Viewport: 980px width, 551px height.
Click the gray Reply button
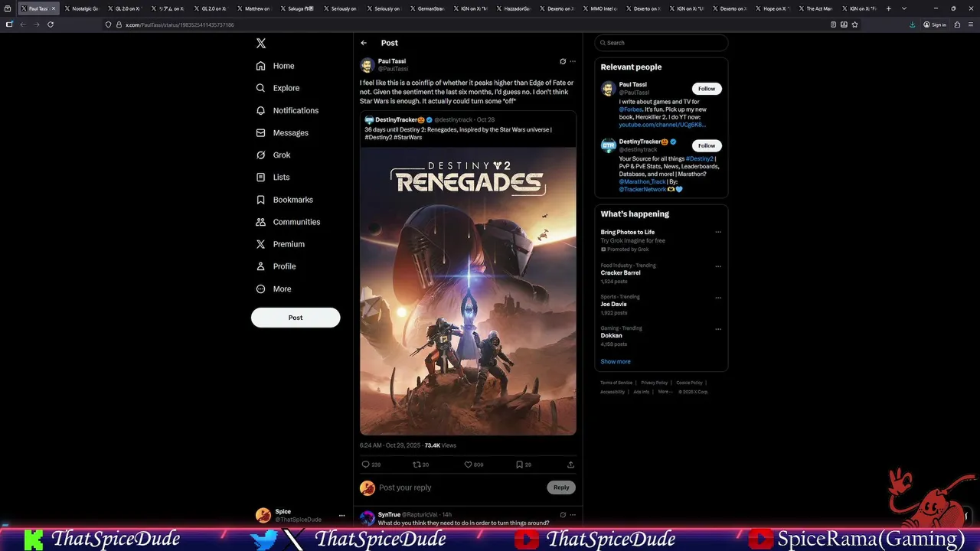(561, 487)
